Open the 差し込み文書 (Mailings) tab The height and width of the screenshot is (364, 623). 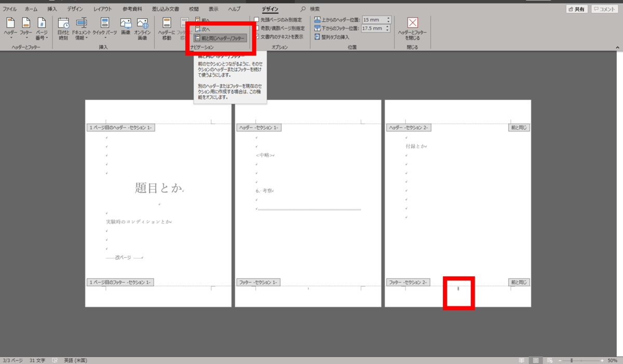coord(165,9)
